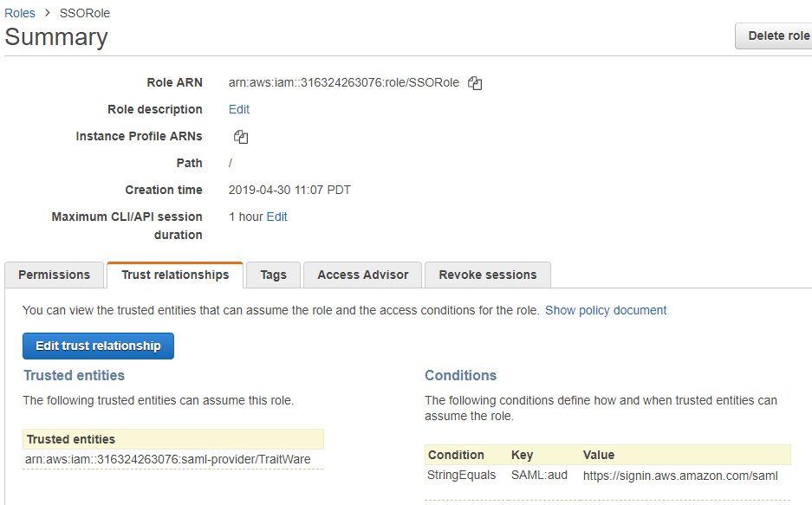Click the Trusted entities table header
Screen dimensions: 812x505
click(x=173, y=439)
